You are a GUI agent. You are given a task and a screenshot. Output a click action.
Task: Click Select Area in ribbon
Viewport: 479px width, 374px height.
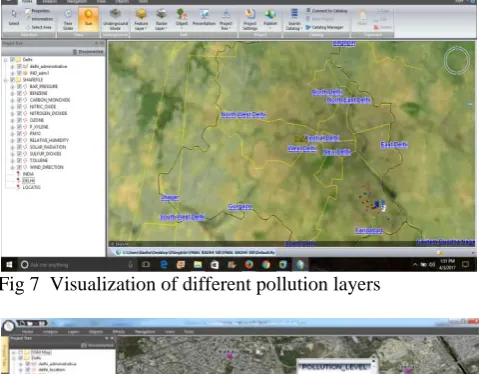tap(39, 27)
